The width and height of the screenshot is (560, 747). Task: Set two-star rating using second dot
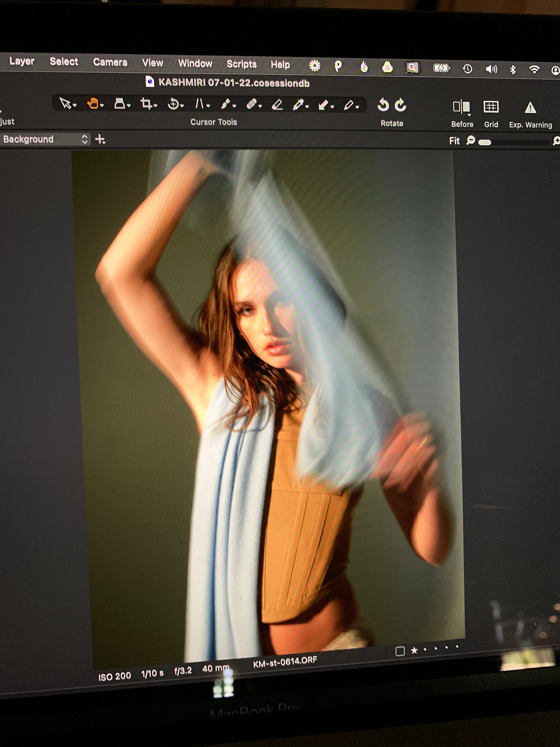425,649
